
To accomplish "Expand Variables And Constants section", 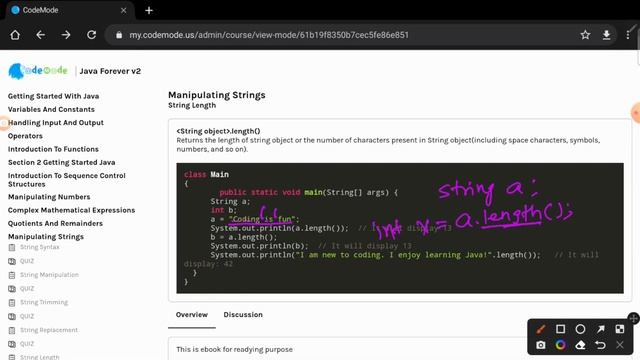I will [x=51, y=109].
